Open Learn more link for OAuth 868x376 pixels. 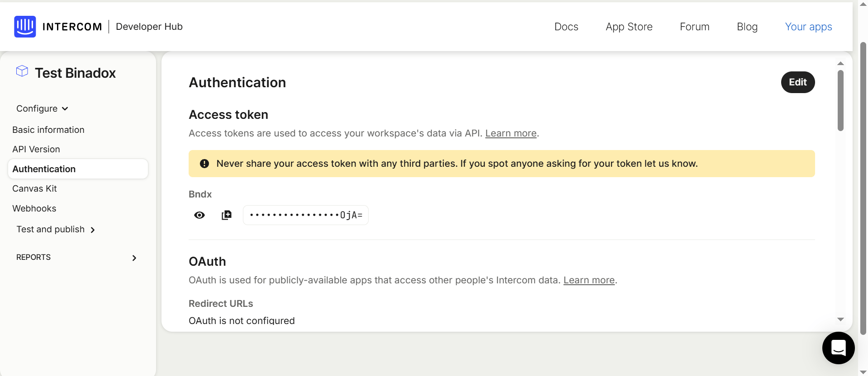(x=589, y=280)
